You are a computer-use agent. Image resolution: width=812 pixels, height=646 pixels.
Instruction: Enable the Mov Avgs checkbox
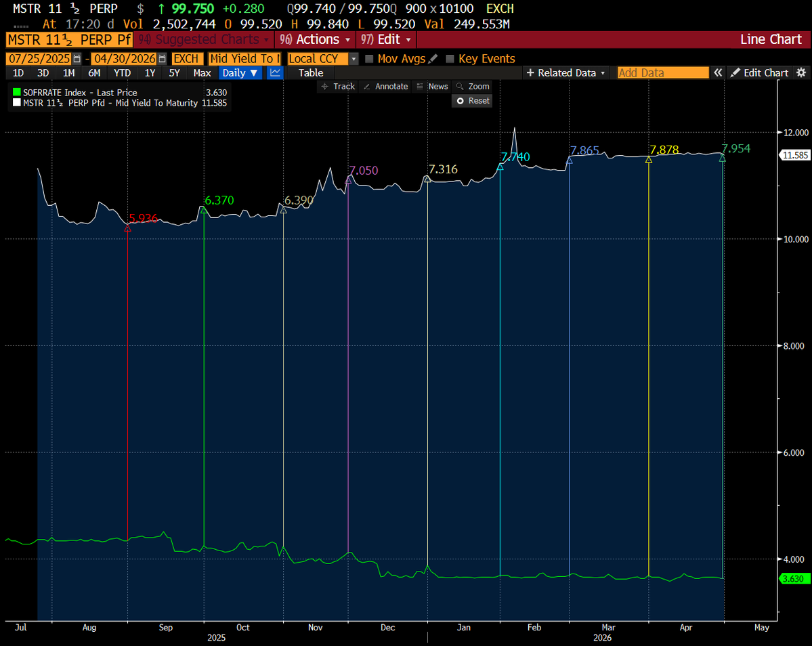click(x=369, y=58)
